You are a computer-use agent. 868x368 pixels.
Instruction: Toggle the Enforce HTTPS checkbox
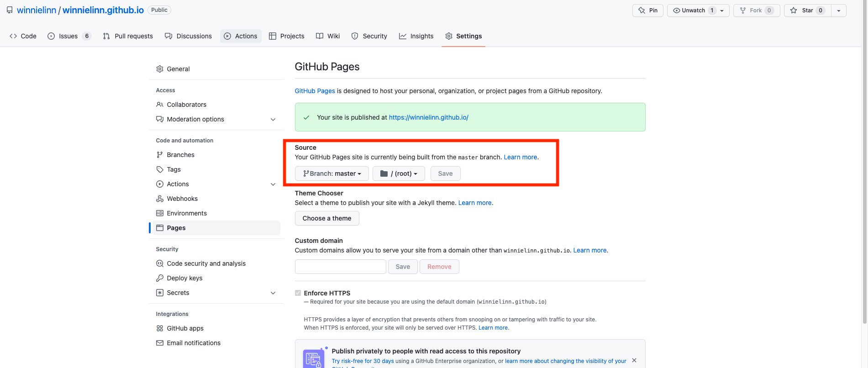coord(298,293)
